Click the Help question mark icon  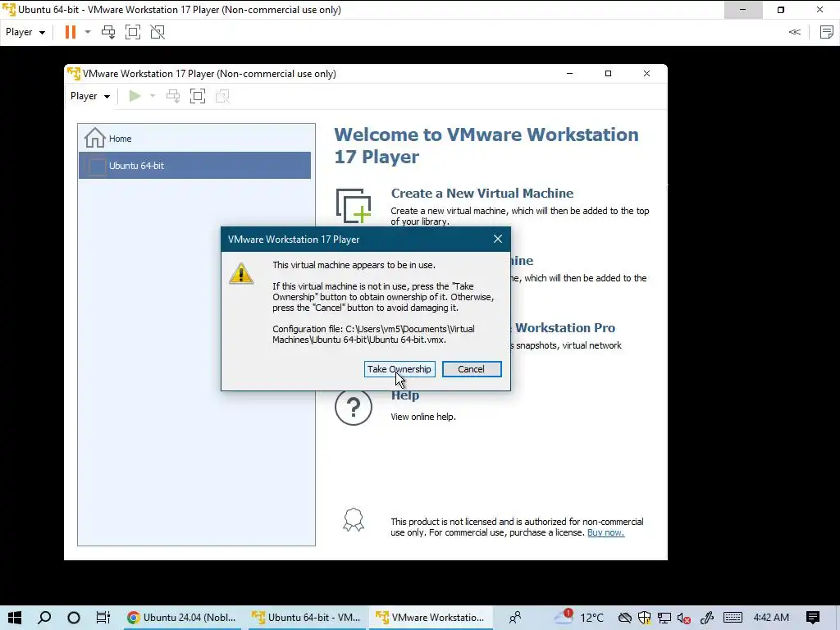pyautogui.click(x=354, y=407)
